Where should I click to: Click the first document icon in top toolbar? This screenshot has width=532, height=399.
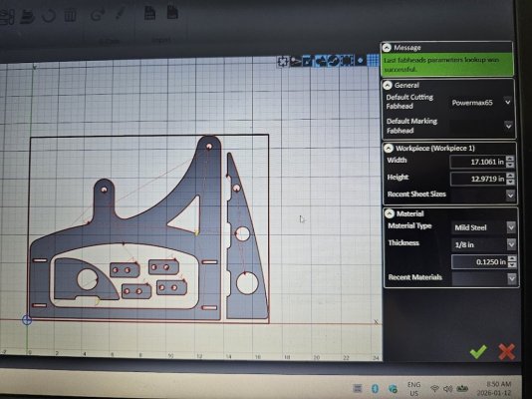coord(149,13)
